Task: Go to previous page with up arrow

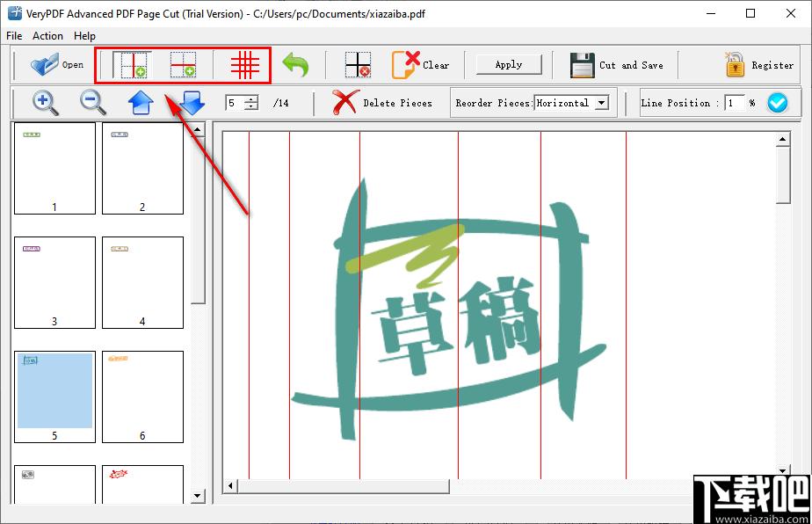Action: point(141,103)
